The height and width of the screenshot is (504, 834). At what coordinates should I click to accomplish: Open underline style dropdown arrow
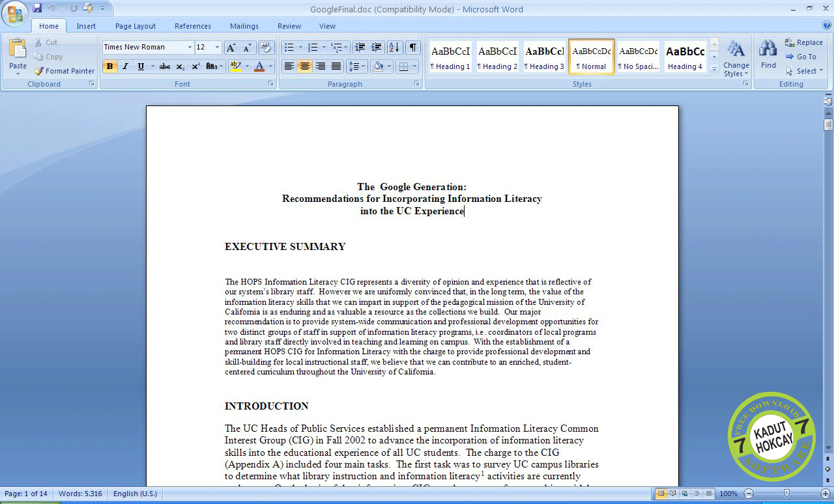152,66
